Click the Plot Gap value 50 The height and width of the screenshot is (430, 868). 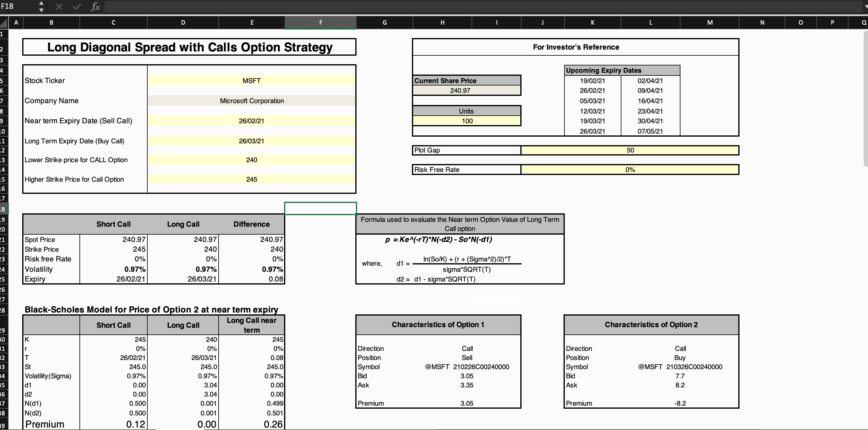tap(630, 150)
